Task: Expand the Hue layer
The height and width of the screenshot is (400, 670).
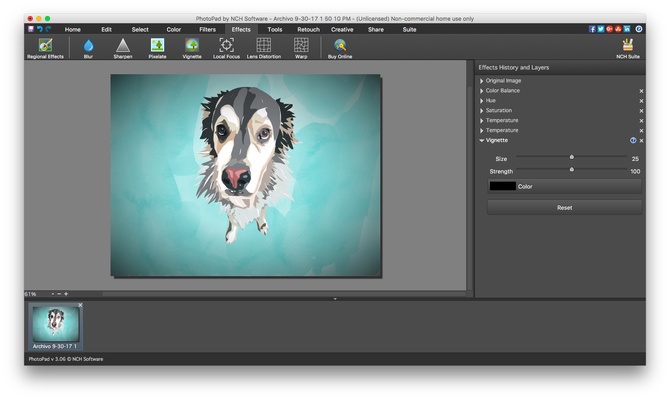Action: coord(482,101)
